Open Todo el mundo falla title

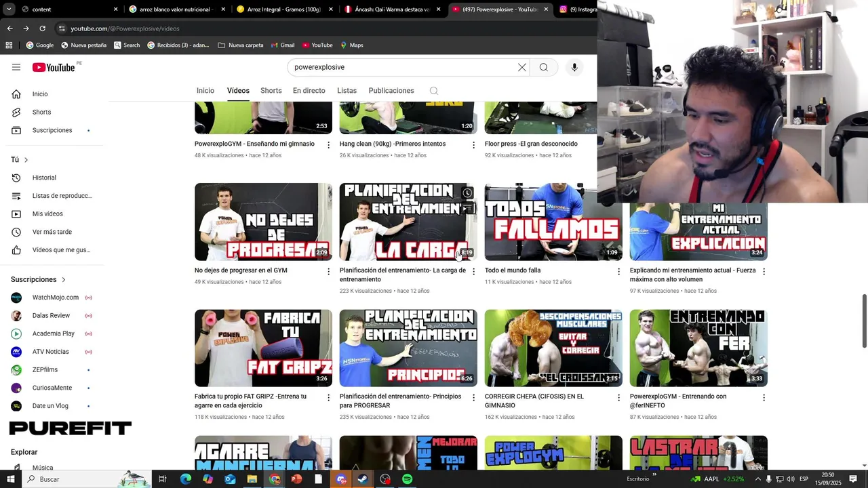[x=513, y=270]
